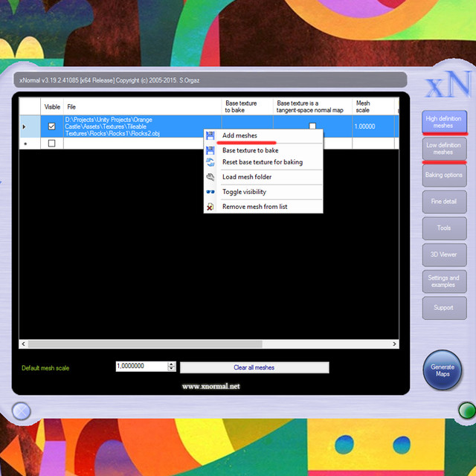
Task: Click the sunglasses icon for Toggle visibility
Action: click(x=210, y=192)
